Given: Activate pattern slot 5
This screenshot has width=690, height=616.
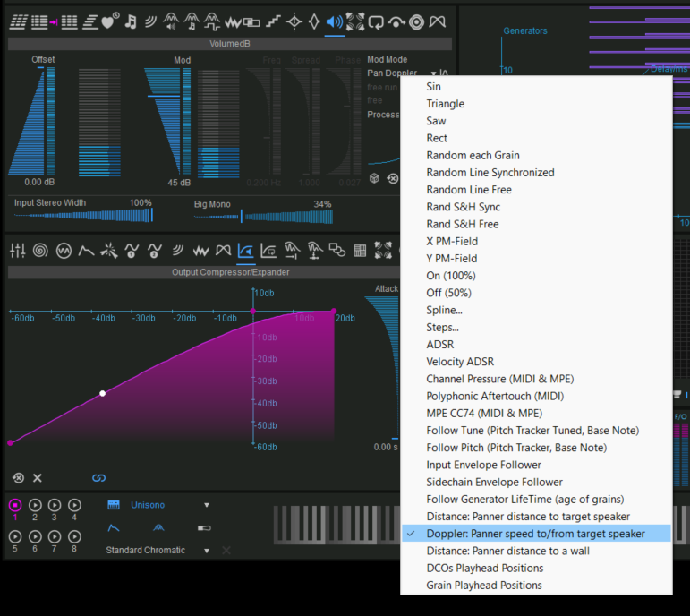Looking at the screenshot, I should pos(15,536).
